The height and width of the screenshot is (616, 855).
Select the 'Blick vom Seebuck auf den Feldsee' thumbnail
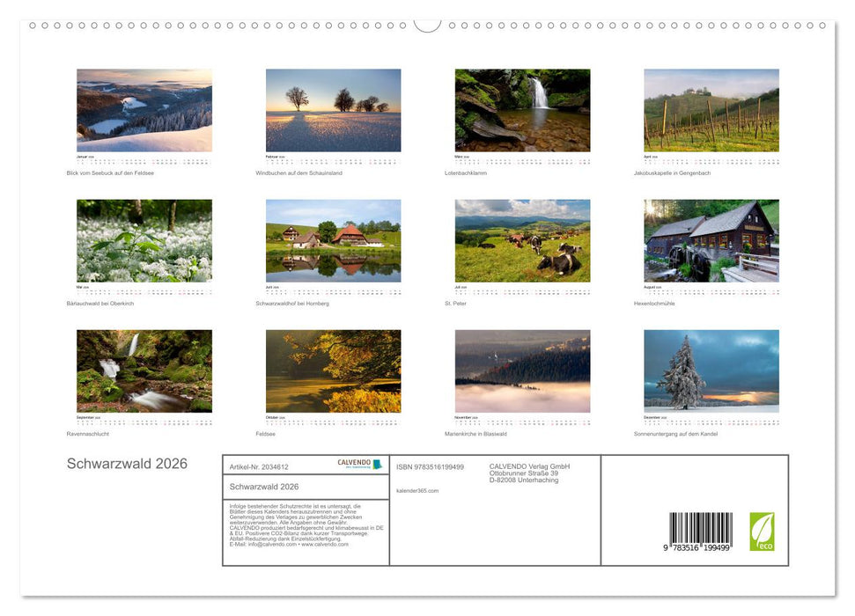tap(142, 108)
